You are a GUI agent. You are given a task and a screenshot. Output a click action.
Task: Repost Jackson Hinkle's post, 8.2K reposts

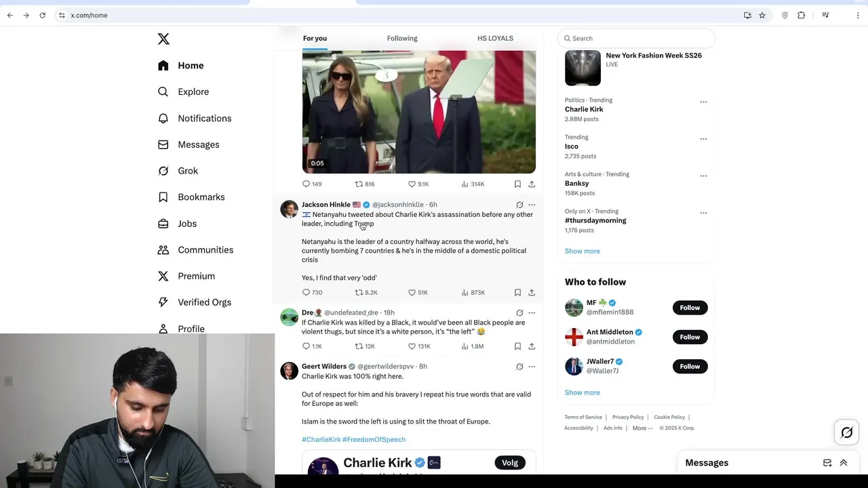pos(366,292)
